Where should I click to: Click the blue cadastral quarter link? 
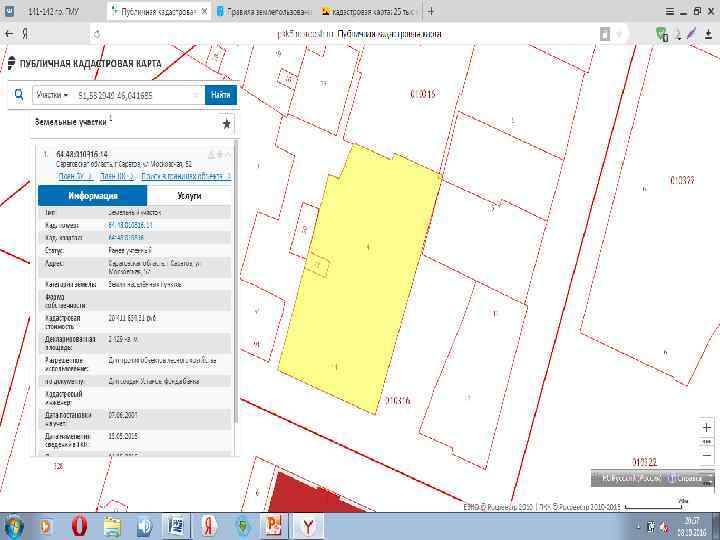(x=126, y=237)
